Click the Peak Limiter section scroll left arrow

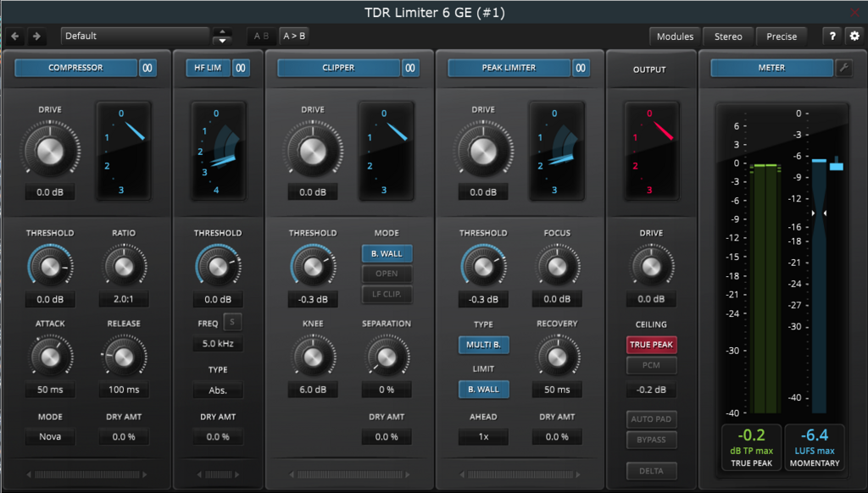462,474
